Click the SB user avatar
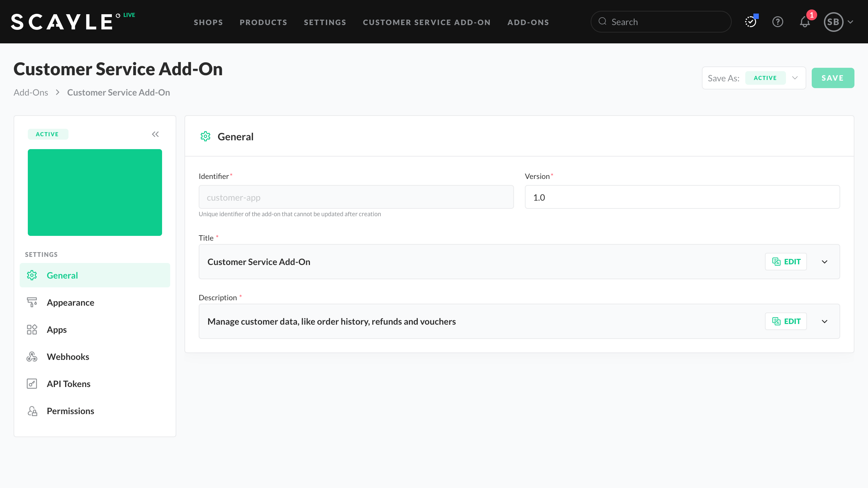Image resolution: width=868 pixels, height=488 pixels. [x=833, y=22]
